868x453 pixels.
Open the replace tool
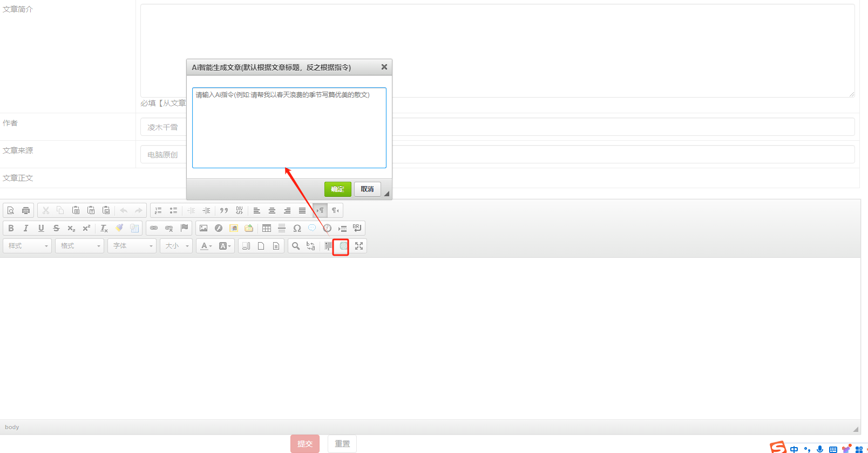point(311,246)
